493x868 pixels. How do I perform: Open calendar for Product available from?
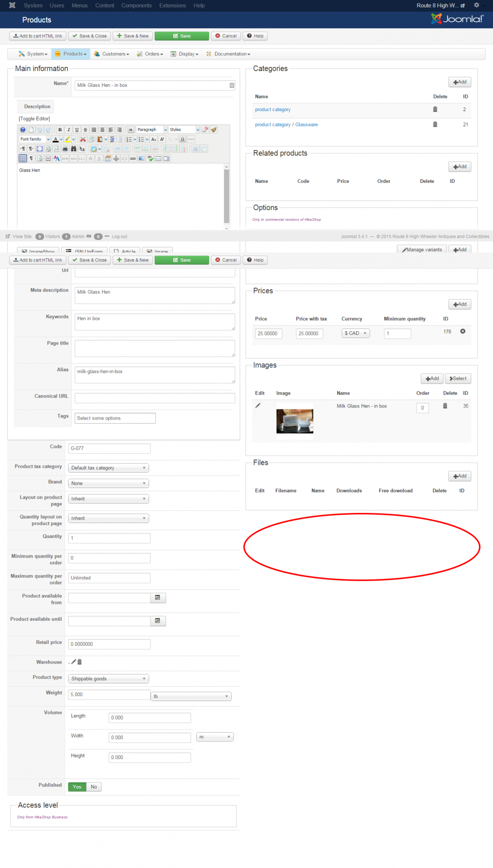pos(158,598)
